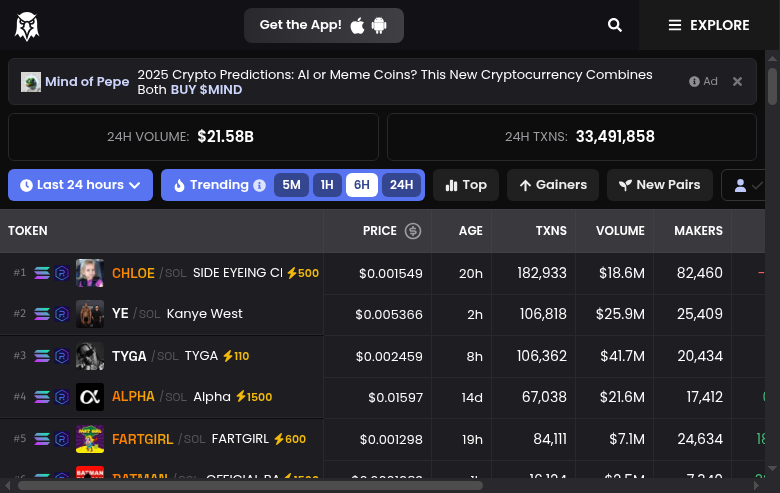Switch to the New Pairs tab
Image resolution: width=780 pixels, height=493 pixels.
coord(660,185)
